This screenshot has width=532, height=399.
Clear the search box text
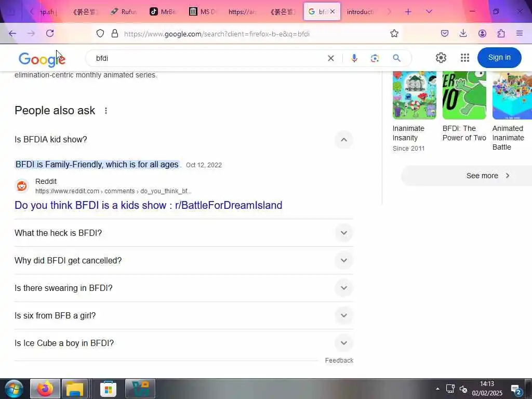click(331, 58)
